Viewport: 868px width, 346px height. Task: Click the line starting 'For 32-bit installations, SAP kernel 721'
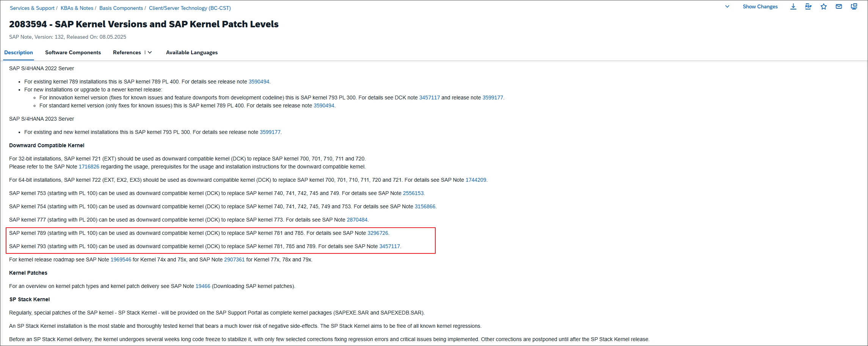pos(187,159)
